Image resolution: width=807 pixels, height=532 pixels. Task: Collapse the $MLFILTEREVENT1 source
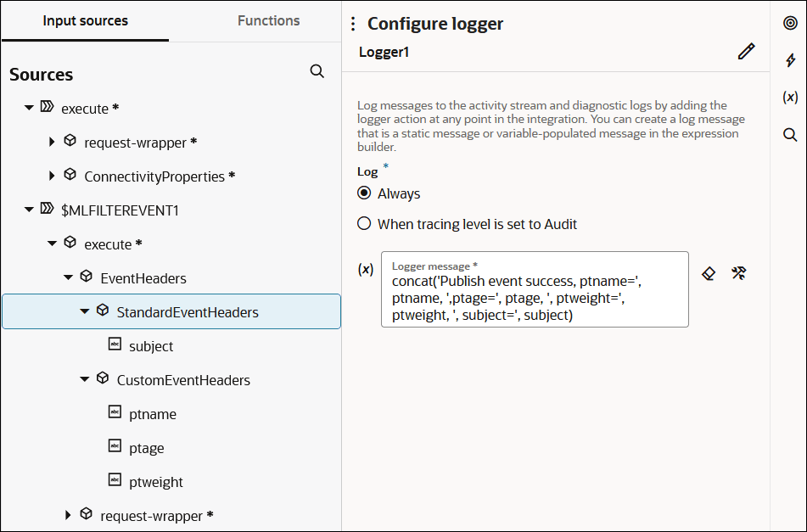30,210
